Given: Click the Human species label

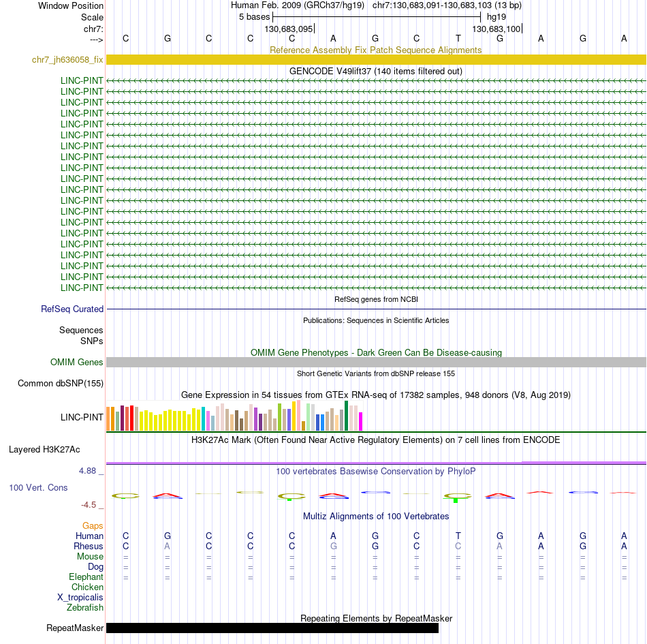Looking at the screenshot, I should coord(89,536).
